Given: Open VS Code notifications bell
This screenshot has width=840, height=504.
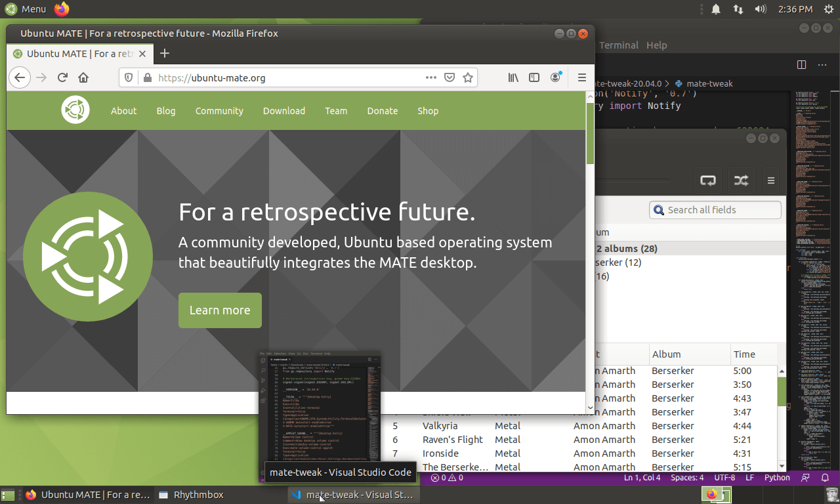Looking at the screenshot, I should tap(826, 478).
